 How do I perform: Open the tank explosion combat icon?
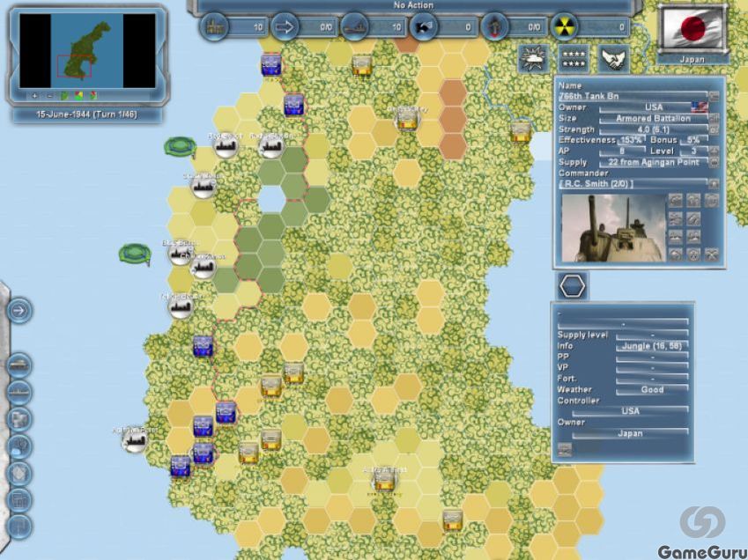pyautogui.click(x=533, y=59)
